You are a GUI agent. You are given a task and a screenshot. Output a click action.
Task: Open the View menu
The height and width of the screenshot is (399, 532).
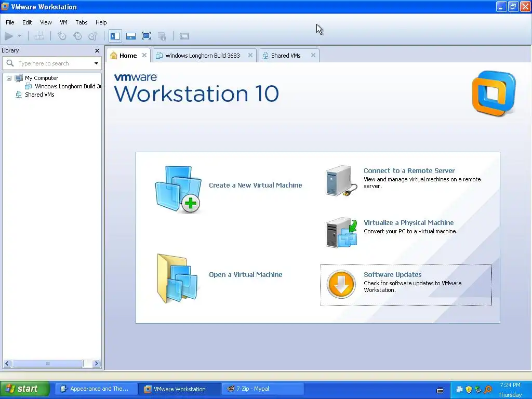(46, 22)
